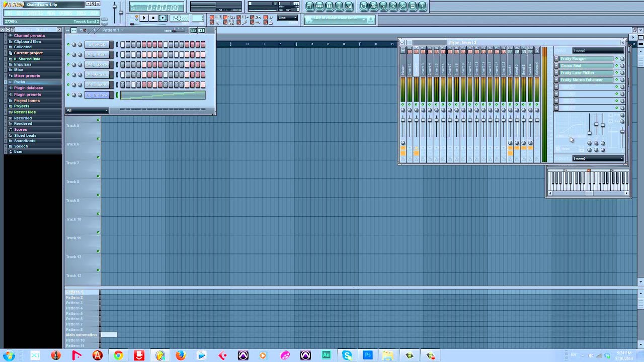The width and height of the screenshot is (644, 362).
Task: Open the mixer view icon
Action: point(349,6)
